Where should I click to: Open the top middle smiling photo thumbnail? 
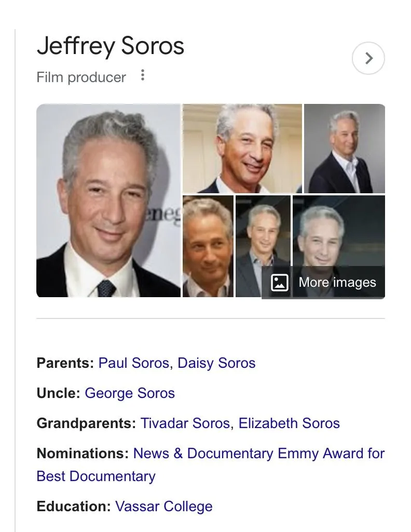coord(242,149)
